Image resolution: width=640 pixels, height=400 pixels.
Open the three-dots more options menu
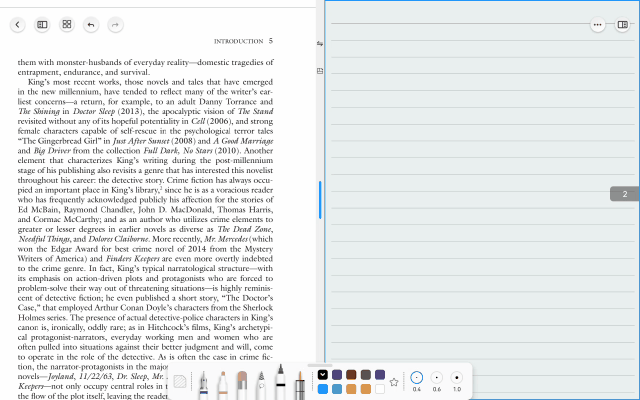[x=598, y=25]
